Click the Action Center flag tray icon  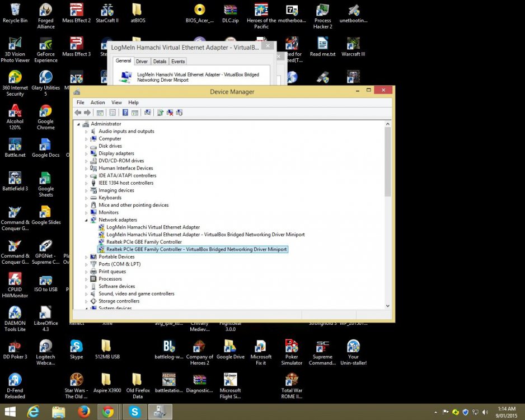coord(446,412)
